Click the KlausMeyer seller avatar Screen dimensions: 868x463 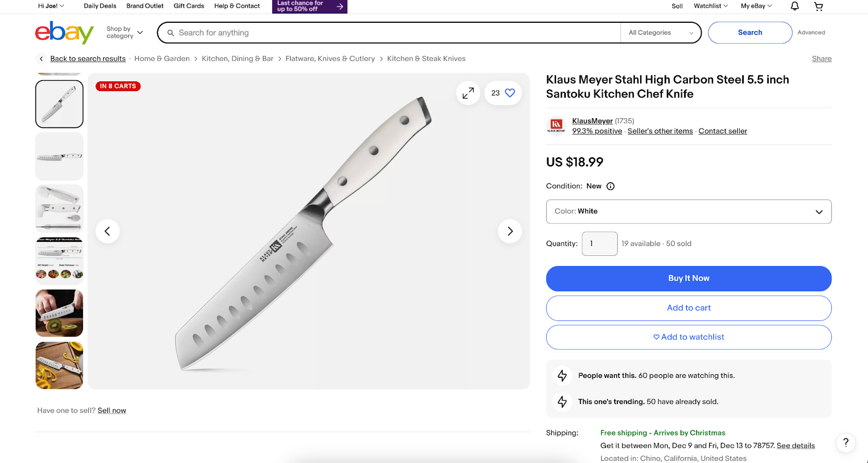tap(556, 125)
